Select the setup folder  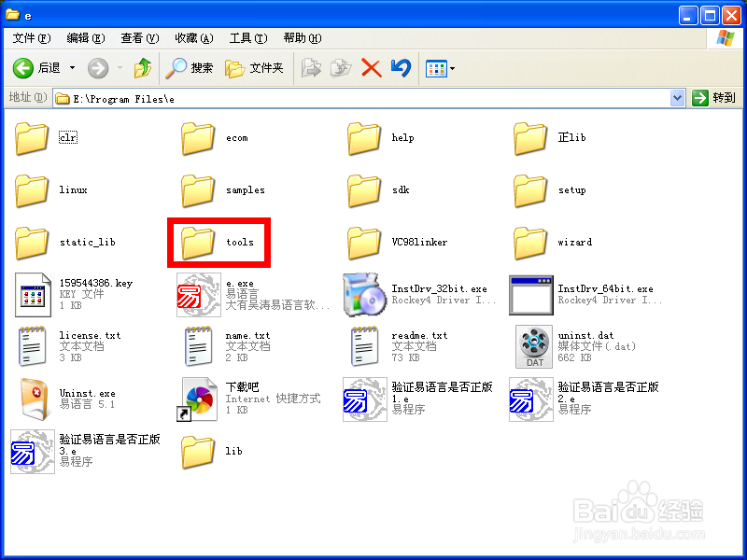[x=549, y=190]
